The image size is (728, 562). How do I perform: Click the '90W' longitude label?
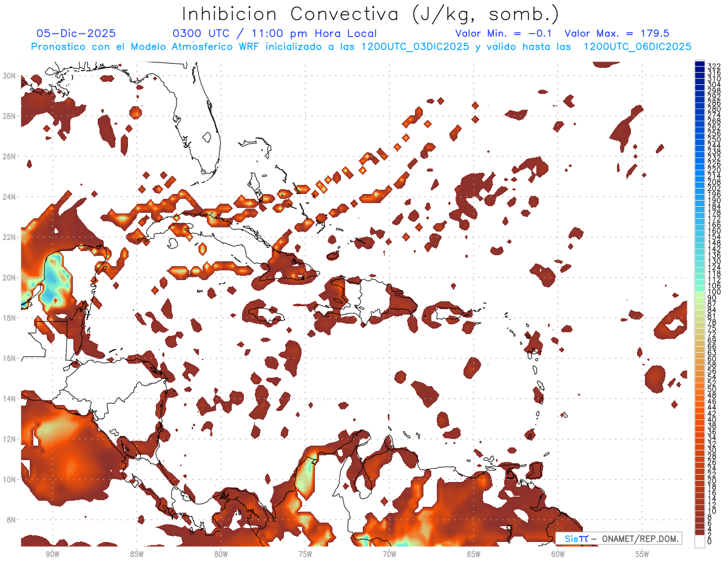(52, 554)
